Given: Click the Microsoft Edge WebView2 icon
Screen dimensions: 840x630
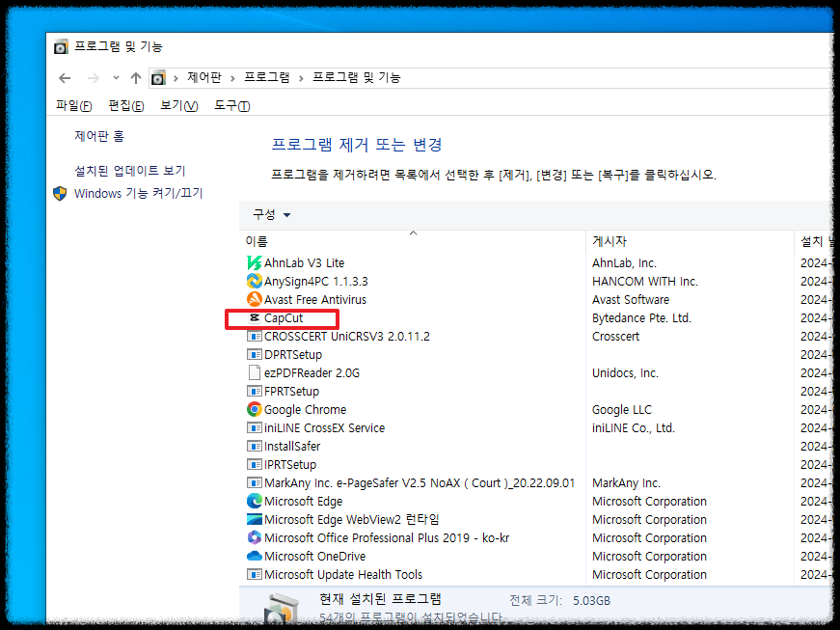Looking at the screenshot, I should point(254,519).
